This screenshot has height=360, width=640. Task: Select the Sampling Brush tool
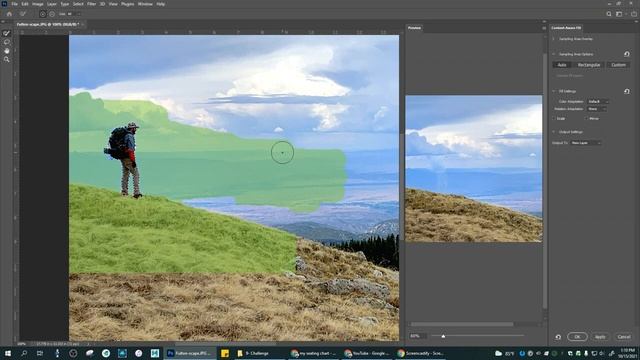coord(7,33)
